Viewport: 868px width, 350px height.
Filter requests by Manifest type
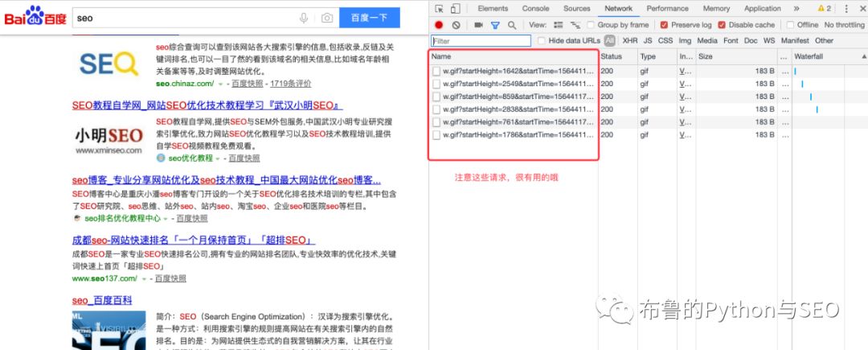coord(795,40)
